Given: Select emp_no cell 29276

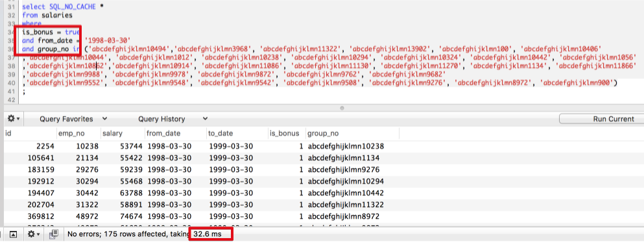Looking at the screenshot, I should pos(87,169).
